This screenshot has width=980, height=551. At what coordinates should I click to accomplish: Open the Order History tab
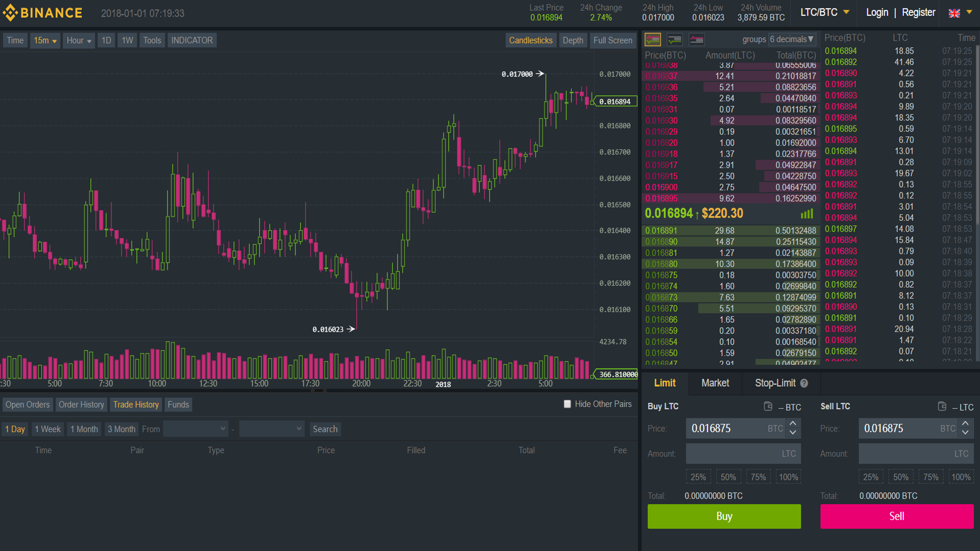pyautogui.click(x=81, y=405)
